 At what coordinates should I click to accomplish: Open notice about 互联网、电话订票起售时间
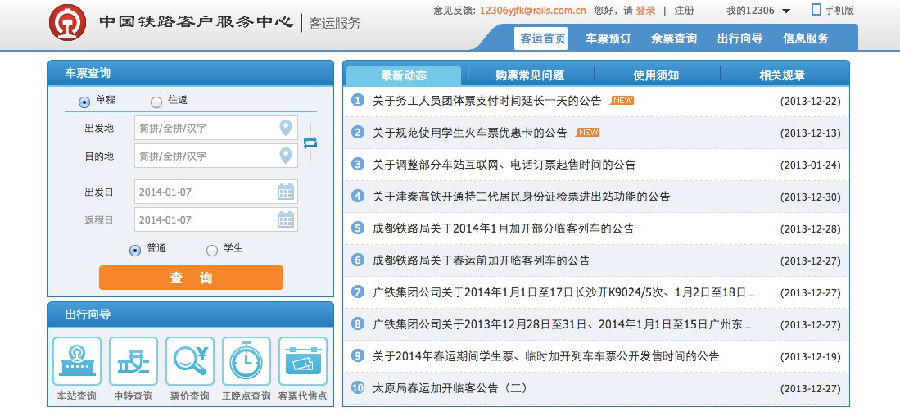coord(504,165)
